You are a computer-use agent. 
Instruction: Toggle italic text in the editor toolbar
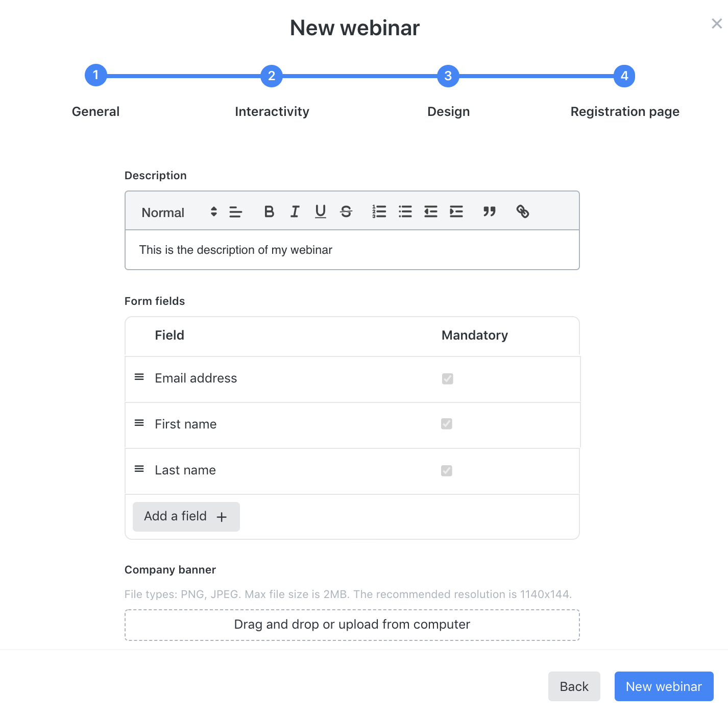(x=295, y=211)
